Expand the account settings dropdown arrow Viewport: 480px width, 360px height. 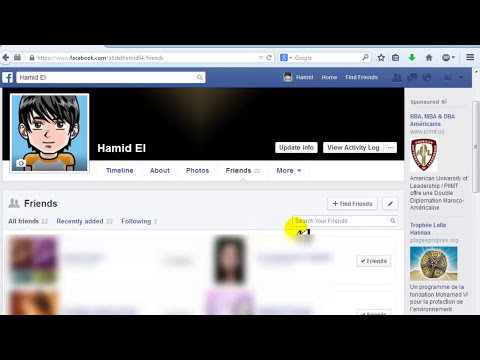(x=461, y=77)
